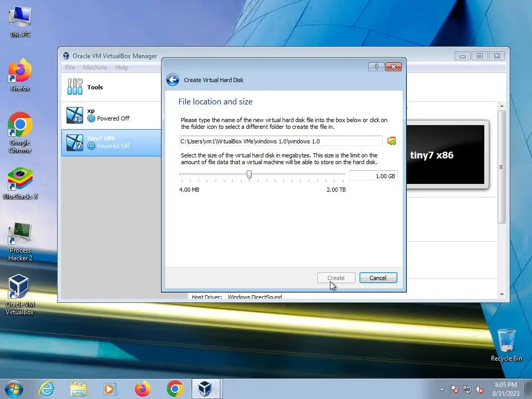Screen dimensions: 532x399
Task: Open Firefox from the taskbar
Action: click(142, 389)
